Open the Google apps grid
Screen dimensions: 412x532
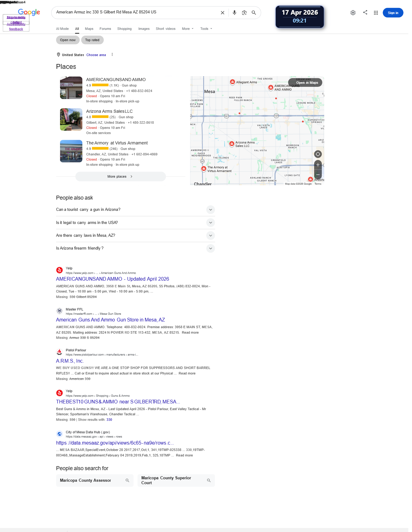[x=376, y=13]
